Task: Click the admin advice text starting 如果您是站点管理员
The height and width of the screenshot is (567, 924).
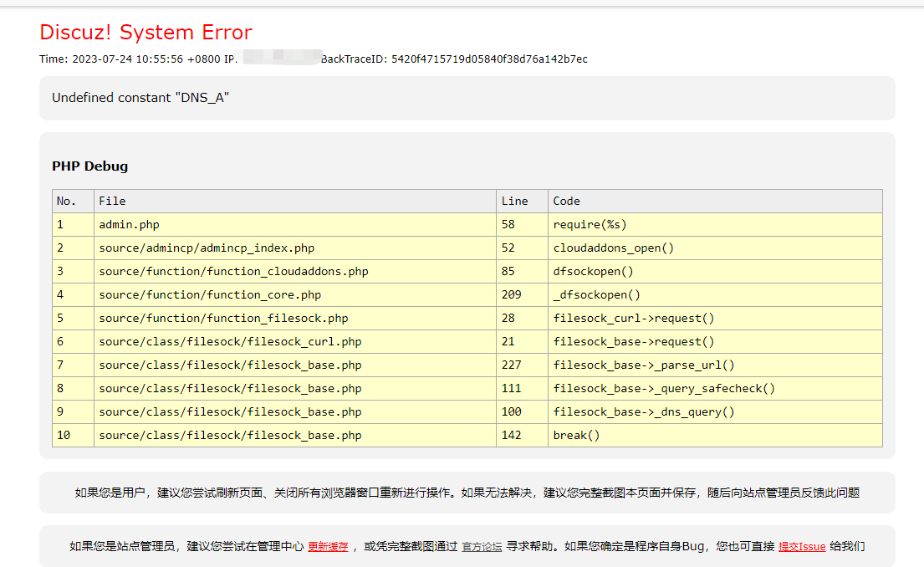Action: 467,546
